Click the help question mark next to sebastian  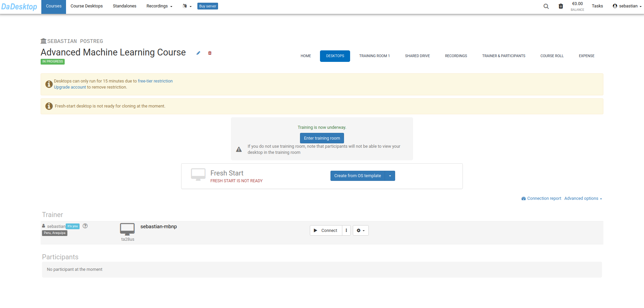85,226
